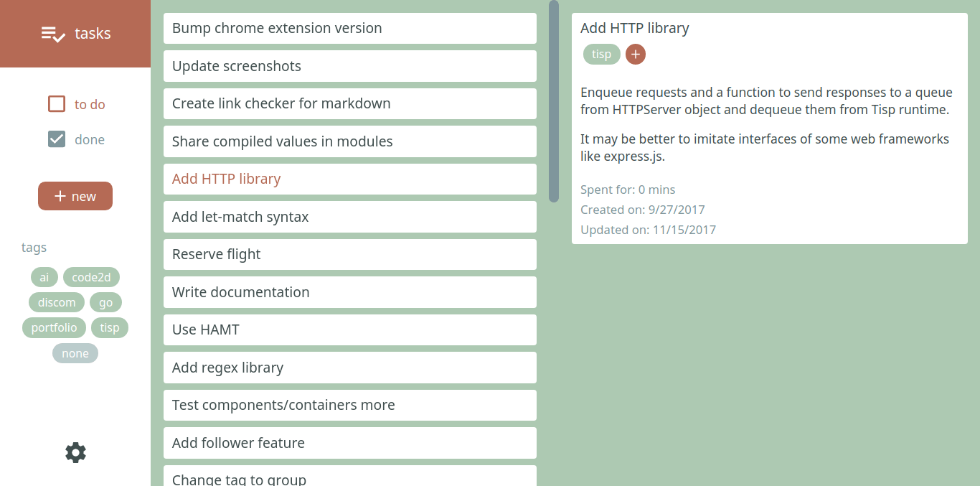Click the done label text

(x=90, y=140)
